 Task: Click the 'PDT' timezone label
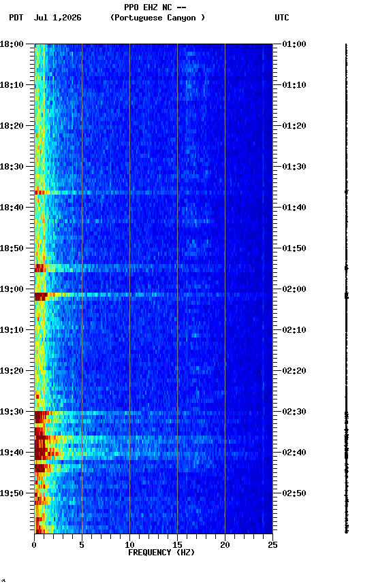point(16,18)
